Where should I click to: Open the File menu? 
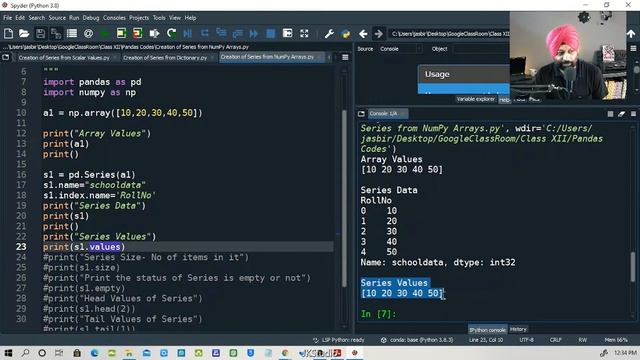coord(7,18)
